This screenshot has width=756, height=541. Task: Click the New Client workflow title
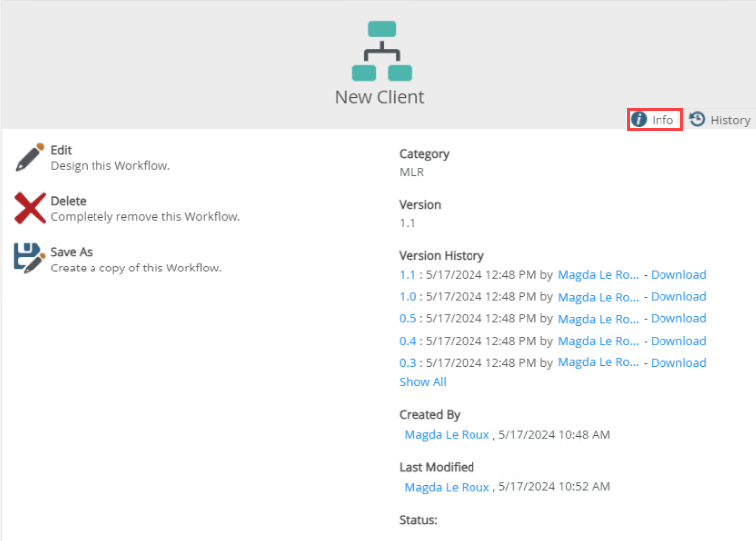pyautogui.click(x=380, y=97)
